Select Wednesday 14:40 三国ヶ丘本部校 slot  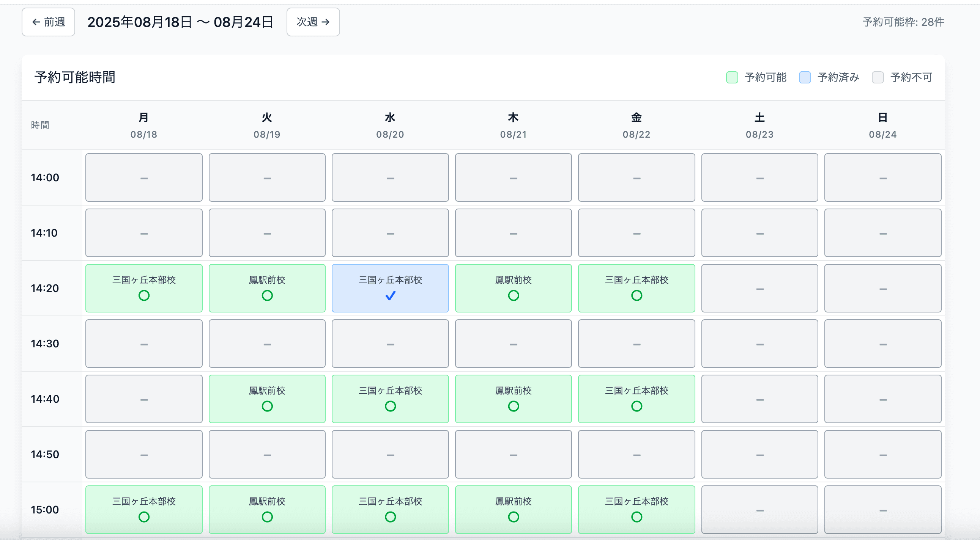pyautogui.click(x=390, y=399)
